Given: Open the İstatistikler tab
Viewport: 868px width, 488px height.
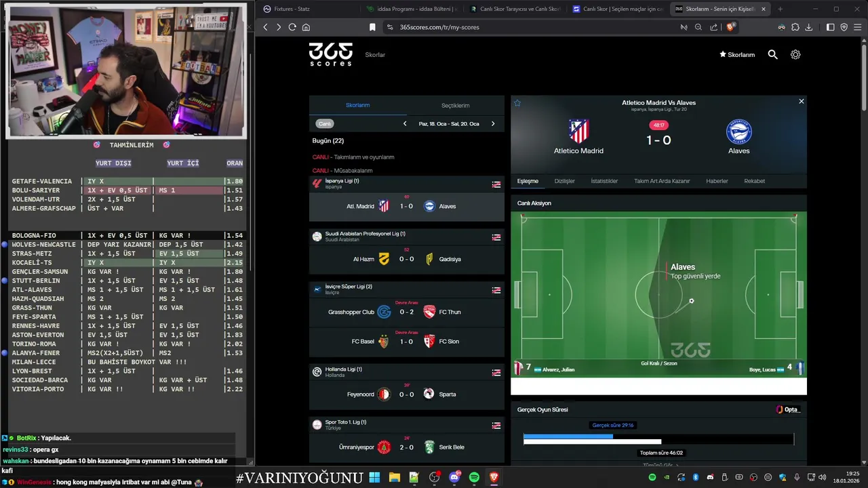Looking at the screenshot, I should coord(604,181).
